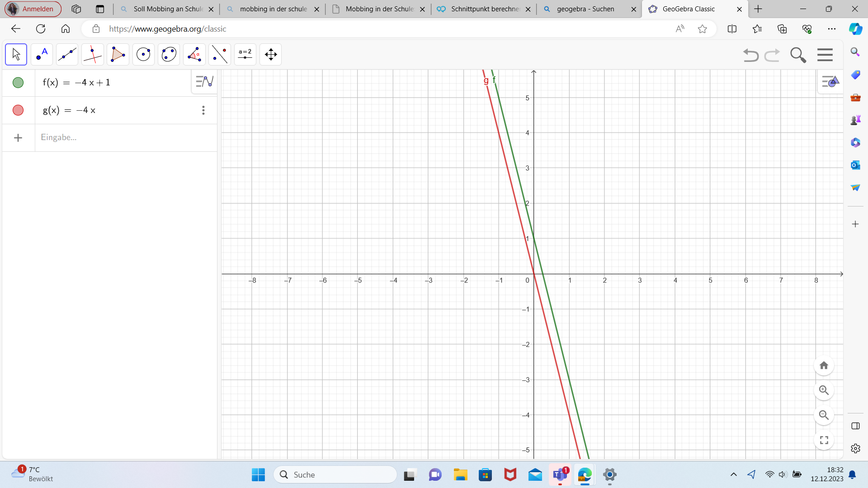Switch to the geogebra - Suchen tab
The image size is (868, 488).
(x=585, y=9)
